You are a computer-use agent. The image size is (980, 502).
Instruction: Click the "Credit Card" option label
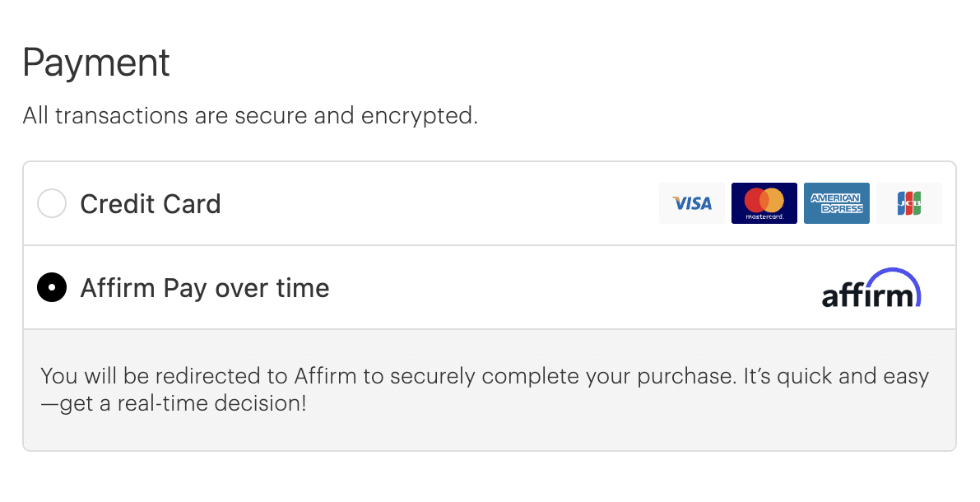point(151,204)
